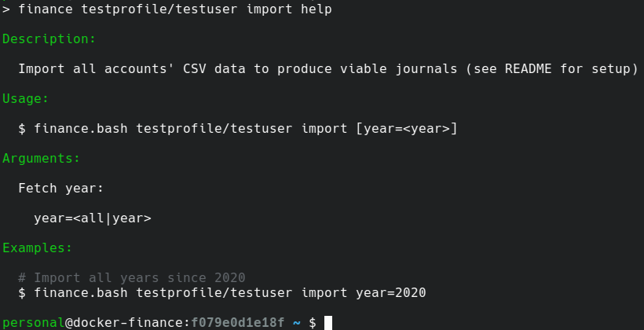Click the 'year=<all|year>' argument value
The width and height of the screenshot is (644, 330).
click(93, 218)
